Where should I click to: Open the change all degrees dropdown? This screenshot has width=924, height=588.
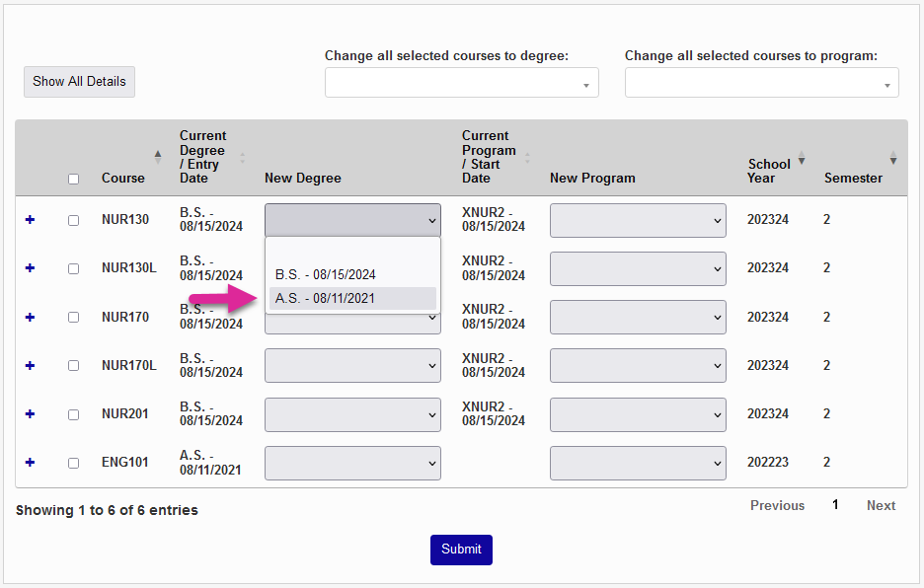(461, 82)
